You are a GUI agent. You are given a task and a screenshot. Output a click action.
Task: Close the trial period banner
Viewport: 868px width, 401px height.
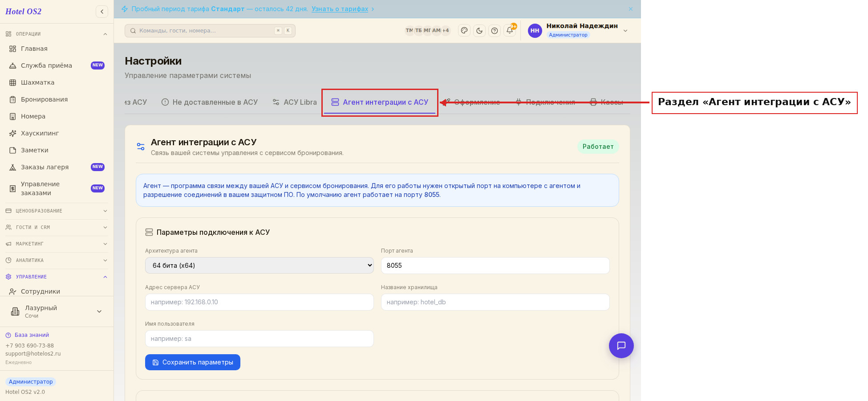pyautogui.click(x=631, y=9)
